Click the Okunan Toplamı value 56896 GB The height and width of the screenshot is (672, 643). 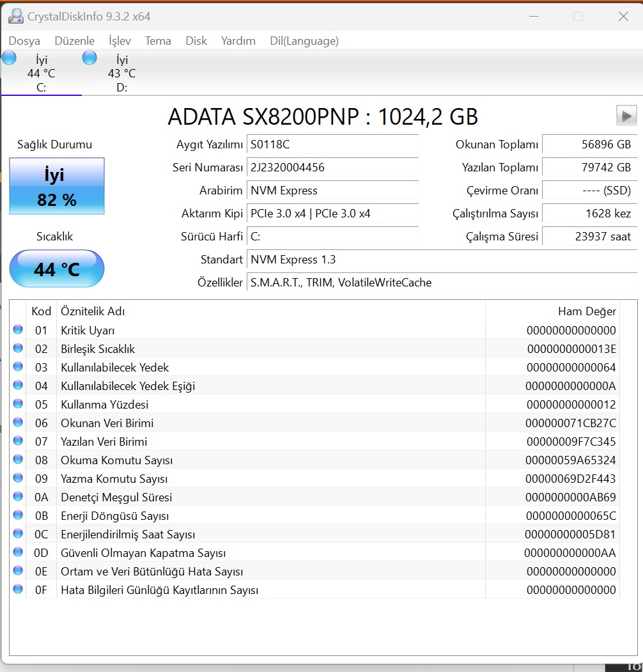click(590, 144)
